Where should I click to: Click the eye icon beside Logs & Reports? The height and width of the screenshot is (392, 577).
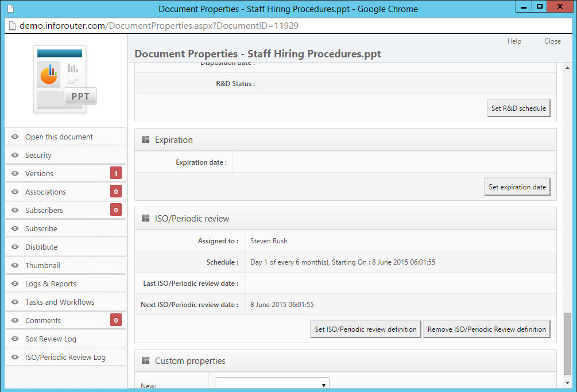click(15, 284)
